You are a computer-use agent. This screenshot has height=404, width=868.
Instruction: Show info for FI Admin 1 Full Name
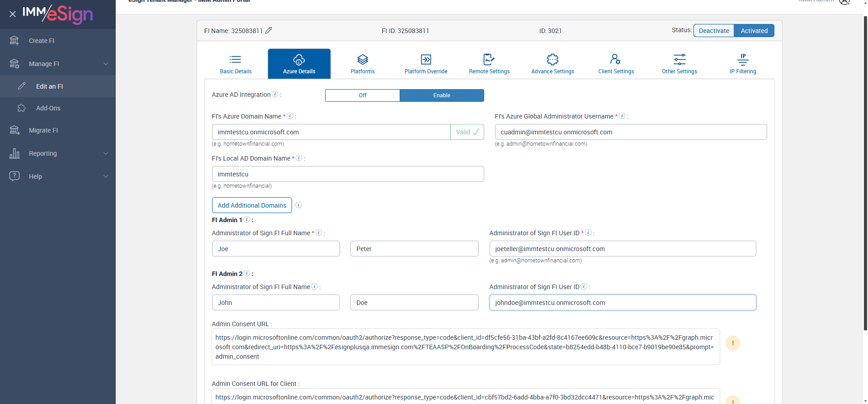[x=319, y=233]
